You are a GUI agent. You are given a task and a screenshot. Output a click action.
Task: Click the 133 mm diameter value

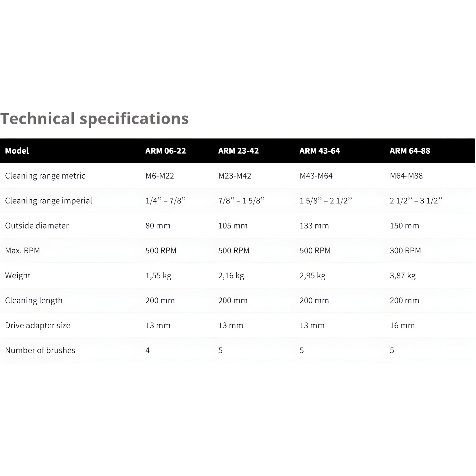coord(314,226)
